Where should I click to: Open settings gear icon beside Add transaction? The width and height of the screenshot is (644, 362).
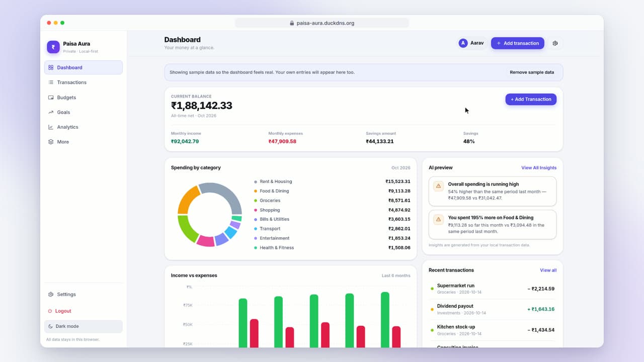[x=555, y=43]
